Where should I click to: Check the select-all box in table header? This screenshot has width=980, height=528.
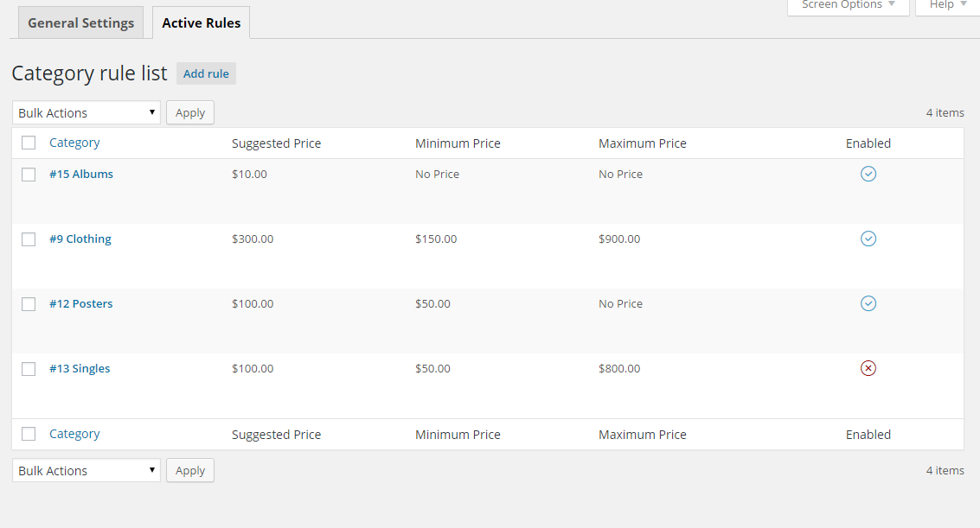29,143
